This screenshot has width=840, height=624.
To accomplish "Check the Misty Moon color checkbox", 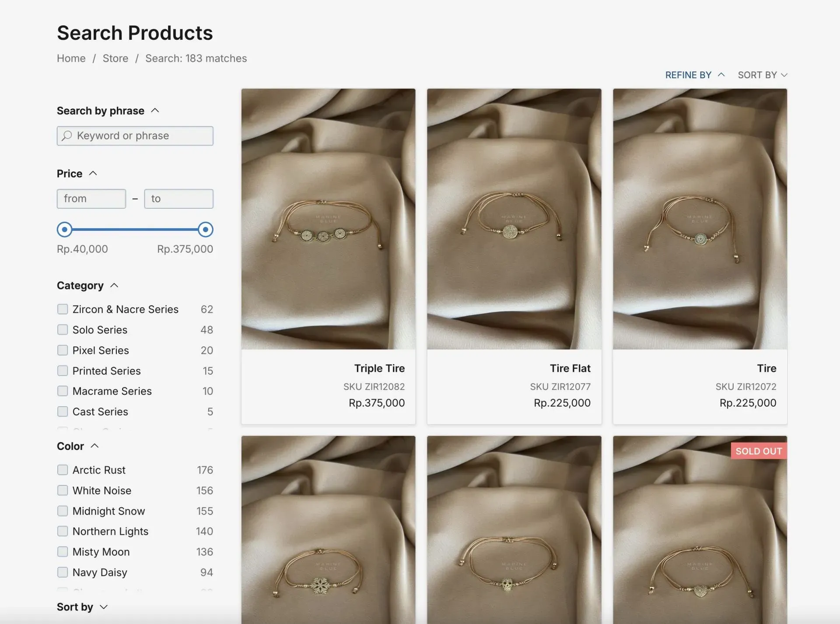I will [x=63, y=552].
